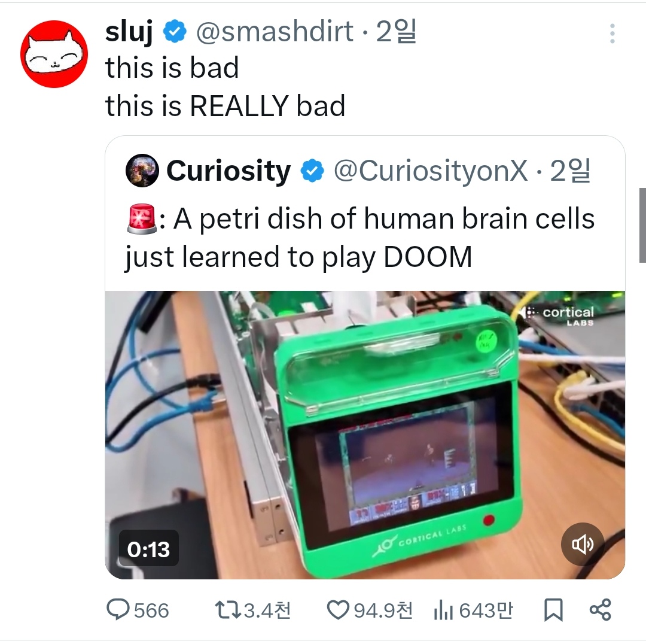Visit the @CuriosityonX handle link
Screen dimensions: 646x644
pos(431,171)
